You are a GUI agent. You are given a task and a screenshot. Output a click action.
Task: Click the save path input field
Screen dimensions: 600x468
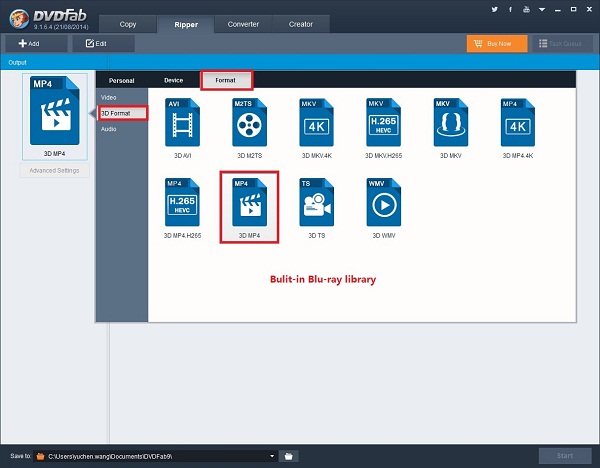156,456
